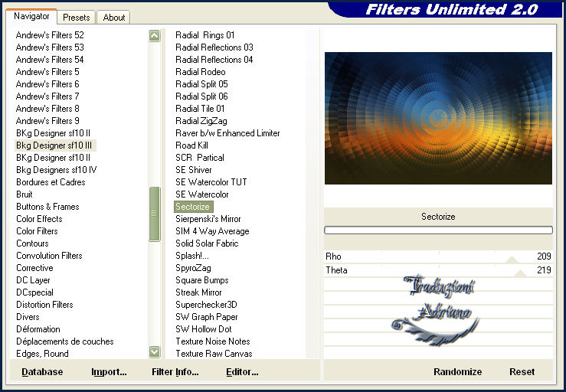This screenshot has height=392, width=566.
Task: Open the Editor... button
Action: (242, 372)
